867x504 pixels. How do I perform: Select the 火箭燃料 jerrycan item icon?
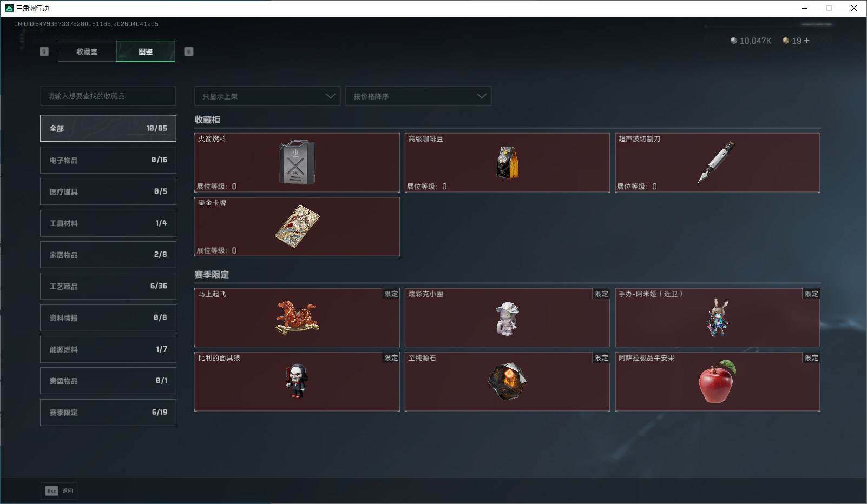(x=297, y=162)
